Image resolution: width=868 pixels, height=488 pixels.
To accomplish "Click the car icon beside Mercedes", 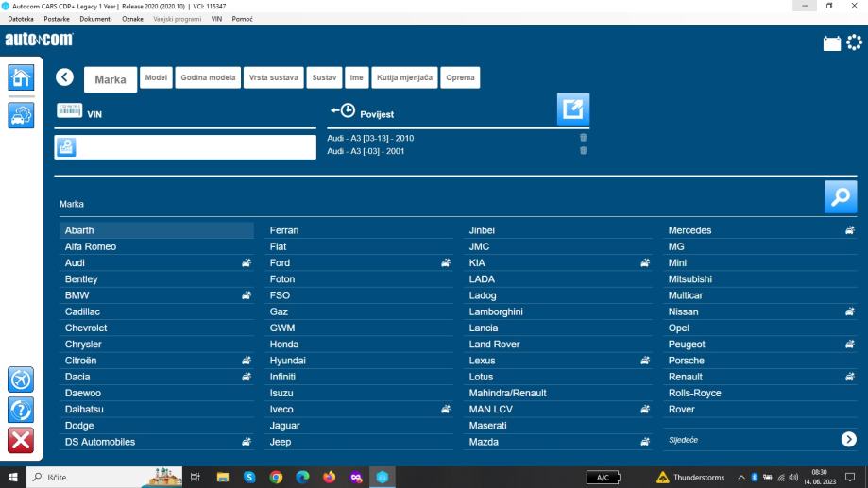I will click(x=850, y=230).
